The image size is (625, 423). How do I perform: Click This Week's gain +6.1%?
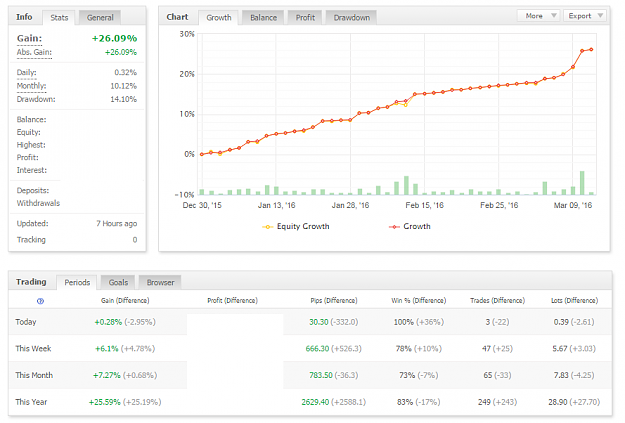coord(107,349)
